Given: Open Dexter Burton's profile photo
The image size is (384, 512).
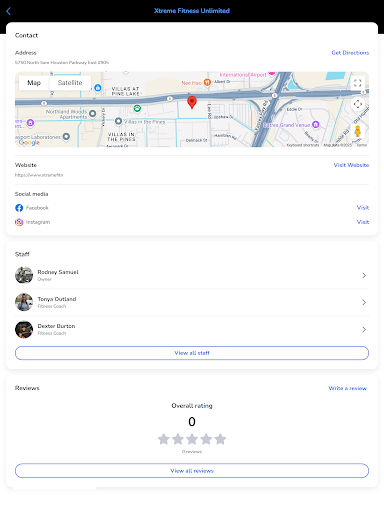Looking at the screenshot, I should [x=24, y=329].
